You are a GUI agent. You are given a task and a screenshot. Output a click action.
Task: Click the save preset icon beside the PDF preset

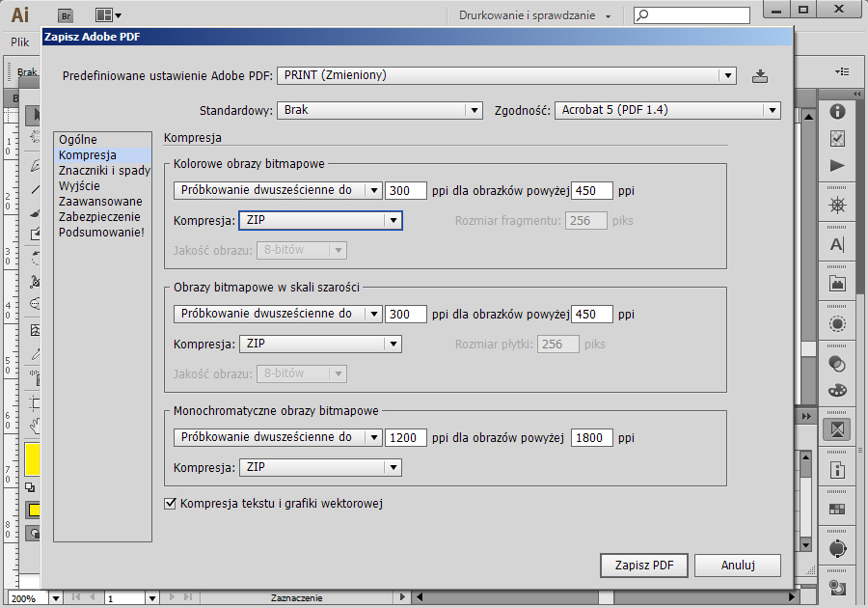tap(760, 76)
